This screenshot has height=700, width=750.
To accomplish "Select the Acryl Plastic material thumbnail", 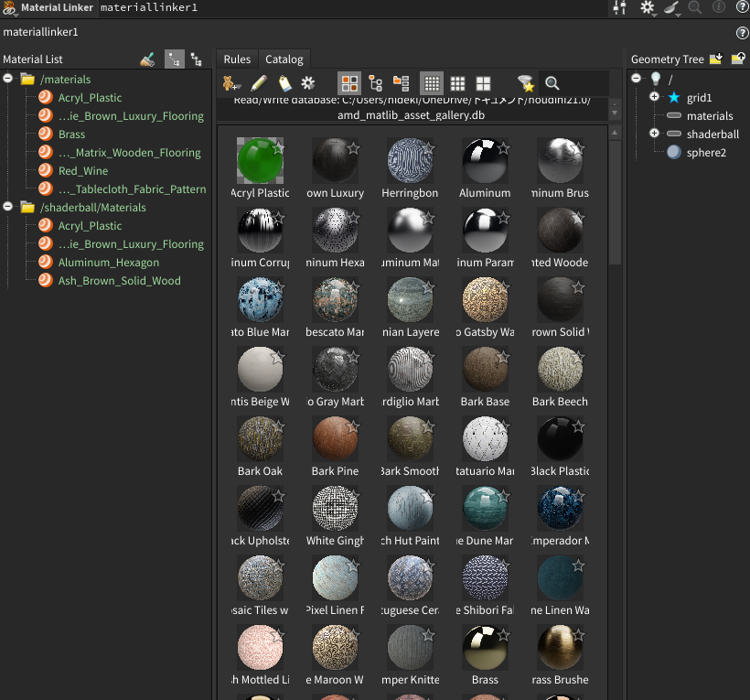I will 260,161.
